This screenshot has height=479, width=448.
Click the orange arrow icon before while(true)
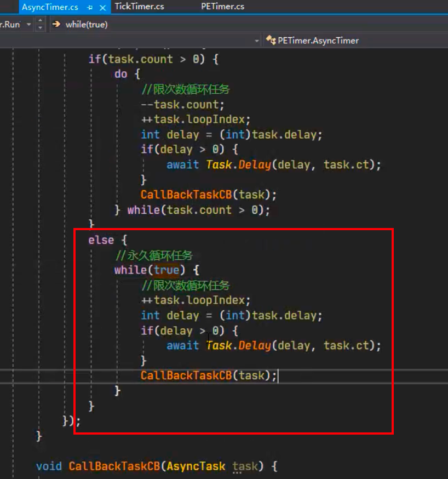56,24
